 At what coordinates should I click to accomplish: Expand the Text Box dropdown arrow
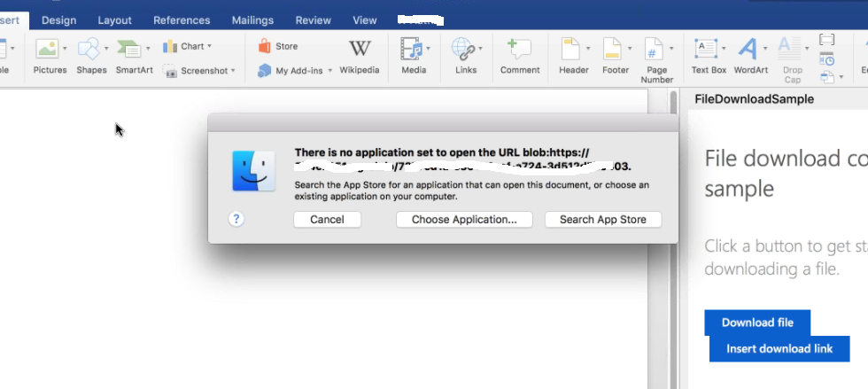tap(724, 49)
